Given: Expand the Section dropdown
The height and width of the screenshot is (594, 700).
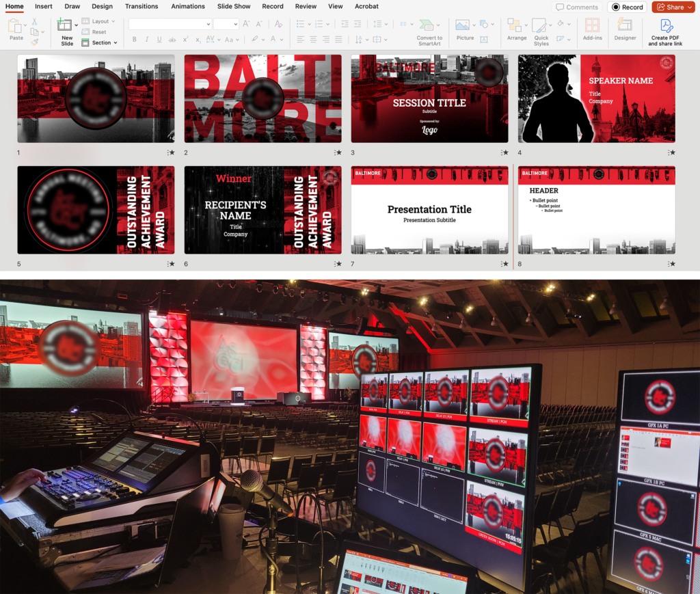Looking at the screenshot, I should [x=100, y=42].
